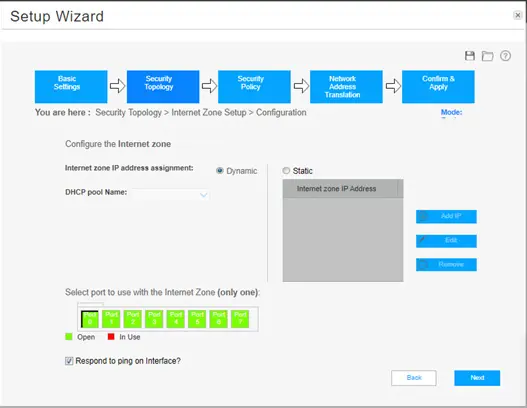Select green Port 1 icon
Viewport: 527px width, 408px height.
click(111, 319)
